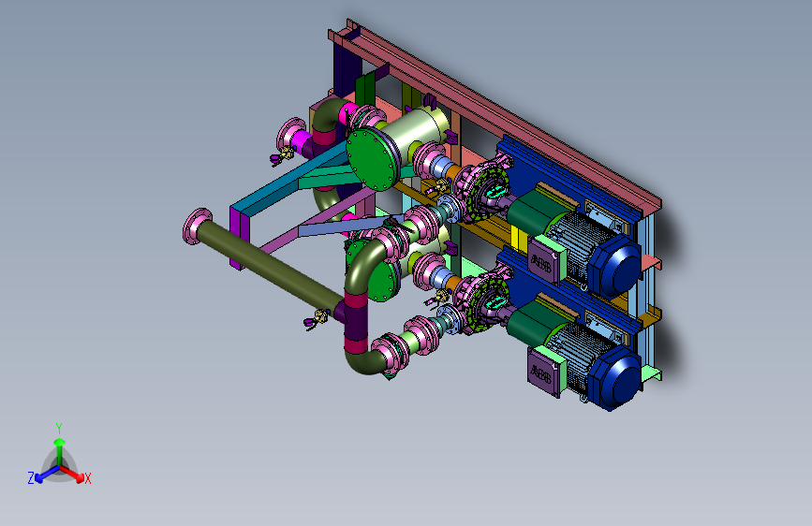Select the lower motor's dark blue fan cover
The image size is (812, 526).
click(615, 378)
